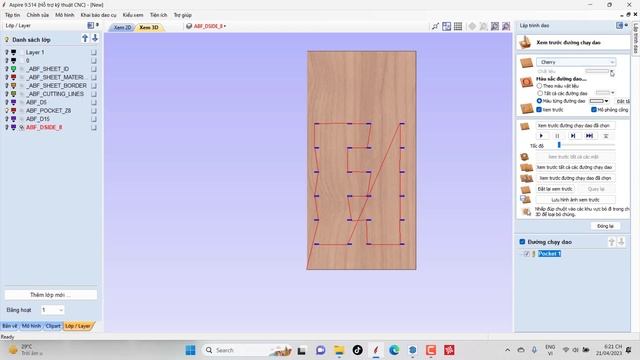Open Microsoft Edge from the taskbar
The height and width of the screenshot is (360, 640).
coord(394,350)
